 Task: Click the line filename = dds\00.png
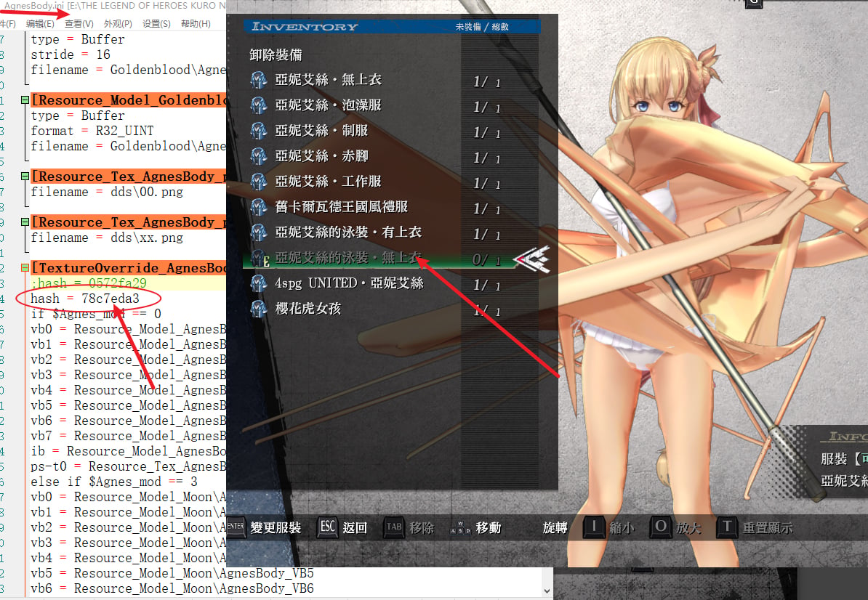[106, 192]
